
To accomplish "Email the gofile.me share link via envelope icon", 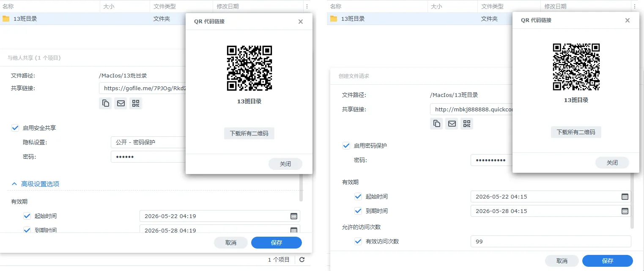I will (x=121, y=103).
